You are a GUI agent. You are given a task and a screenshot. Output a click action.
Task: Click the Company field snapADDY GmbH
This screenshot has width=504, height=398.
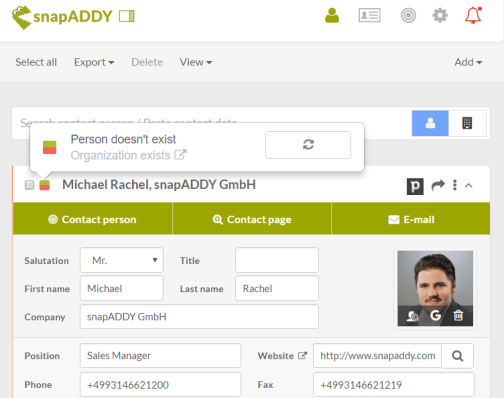(x=199, y=317)
